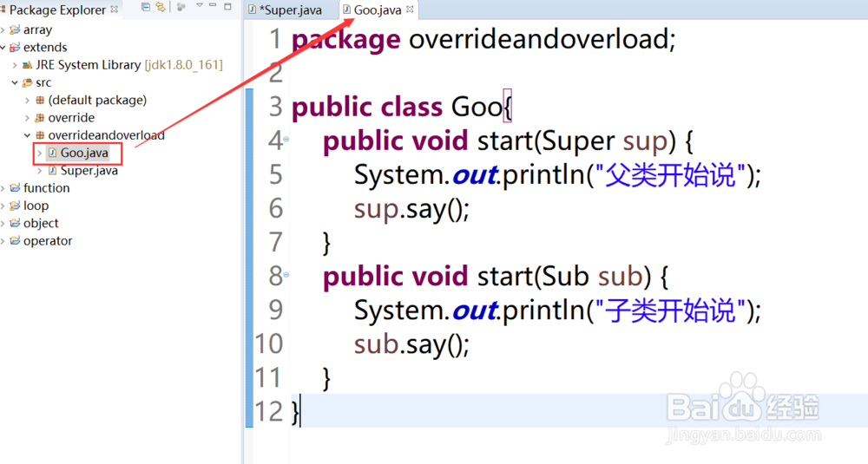Viewport: 868px width, 464px height.
Task: Expand the operator project
Action: [3, 241]
